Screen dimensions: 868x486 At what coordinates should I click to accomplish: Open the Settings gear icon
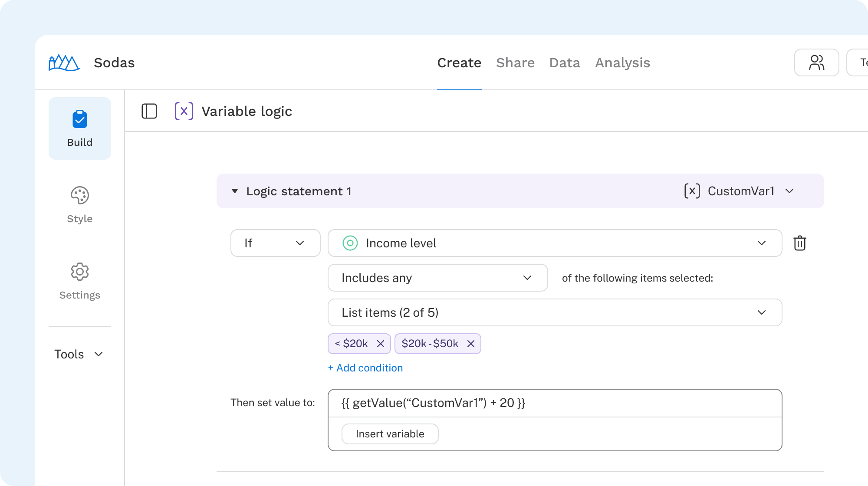tap(80, 272)
